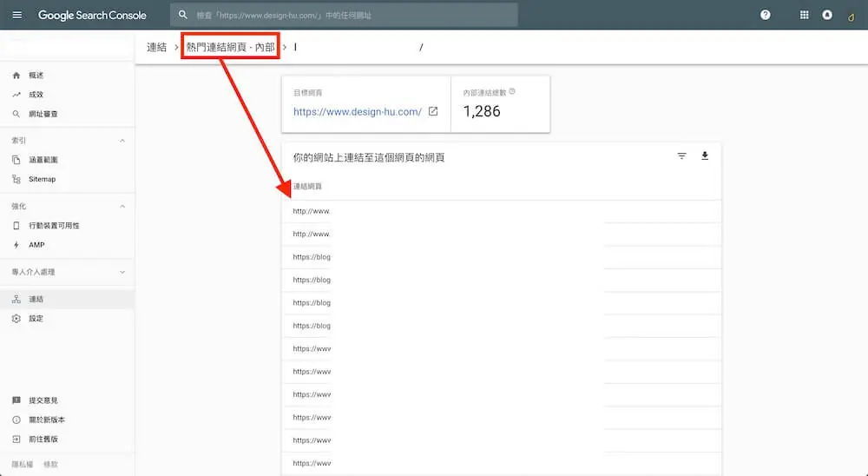
Task: Click 提交意見 feedback
Action: [43, 400]
